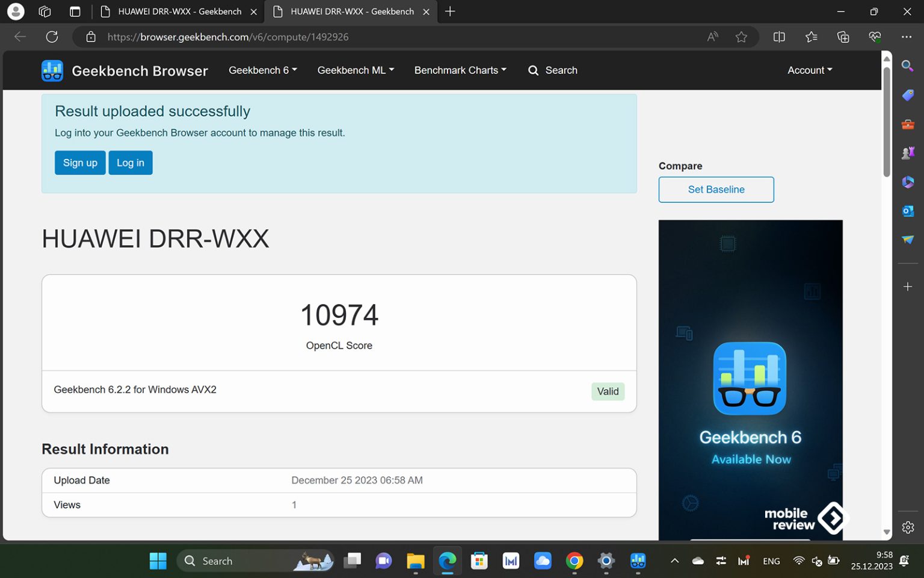Click the Search link in navbar
The image size is (924, 578).
[x=553, y=70]
